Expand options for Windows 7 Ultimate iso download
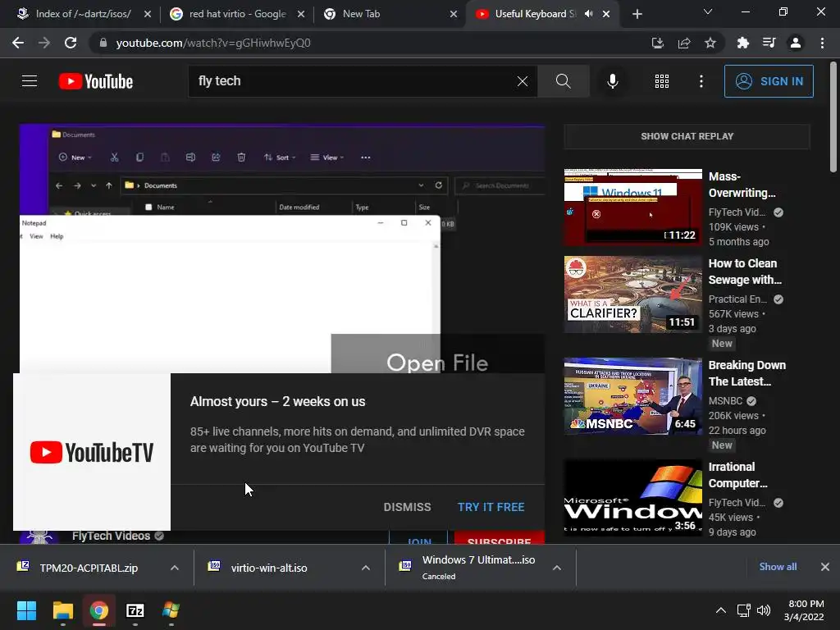Image resolution: width=840 pixels, height=630 pixels. [557, 568]
